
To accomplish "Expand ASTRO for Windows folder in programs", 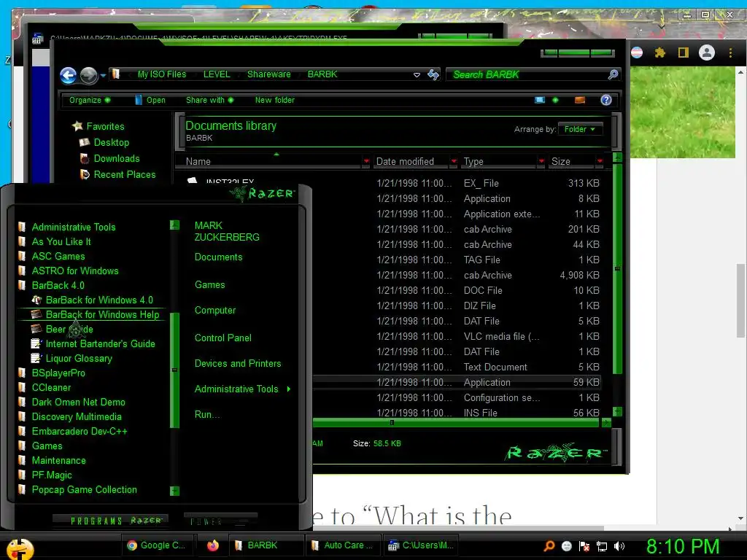I will point(75,271).
